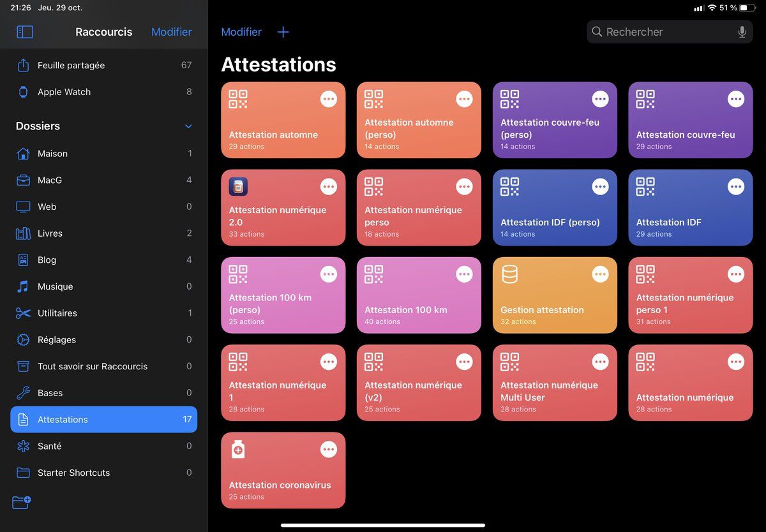Screen dimensions: 766x532
Task: Open the Utilitaires folder
Action: 104,313
